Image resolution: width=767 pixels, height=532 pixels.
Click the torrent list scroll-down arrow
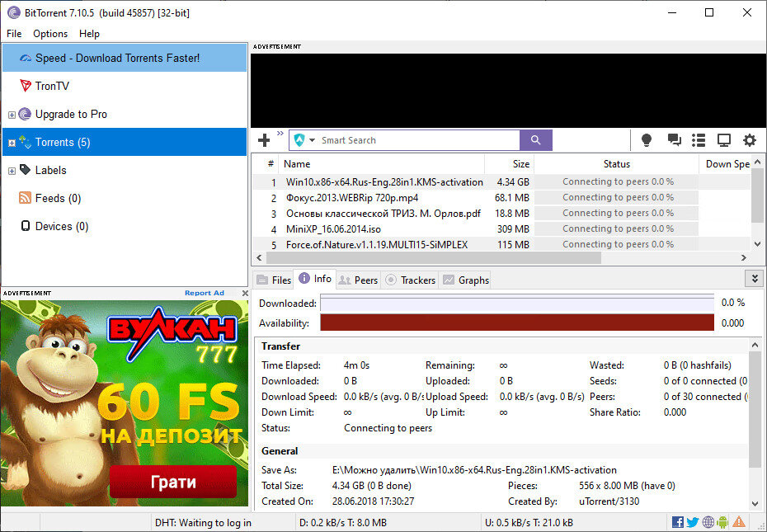click(x=757, y=244)
